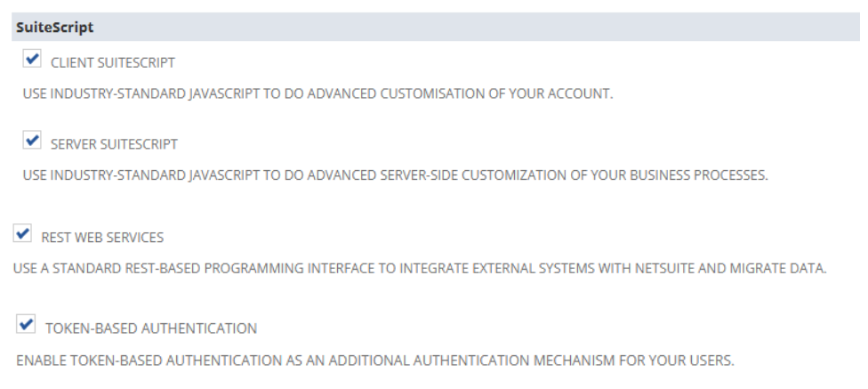Click the REST WEB SERVICES label
The image size is (868, 389).
(102, 238)
